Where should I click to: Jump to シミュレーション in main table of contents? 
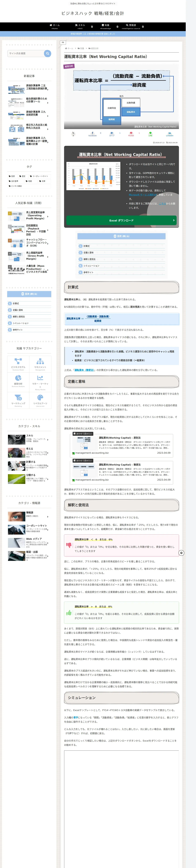(91, 266)
